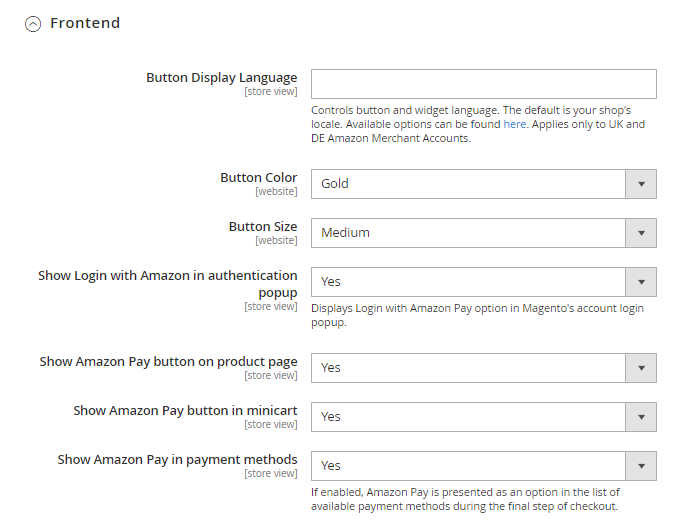
Task: Open Show Amazon Pay in minicart dropdown
Action: [x=468, y=417]
